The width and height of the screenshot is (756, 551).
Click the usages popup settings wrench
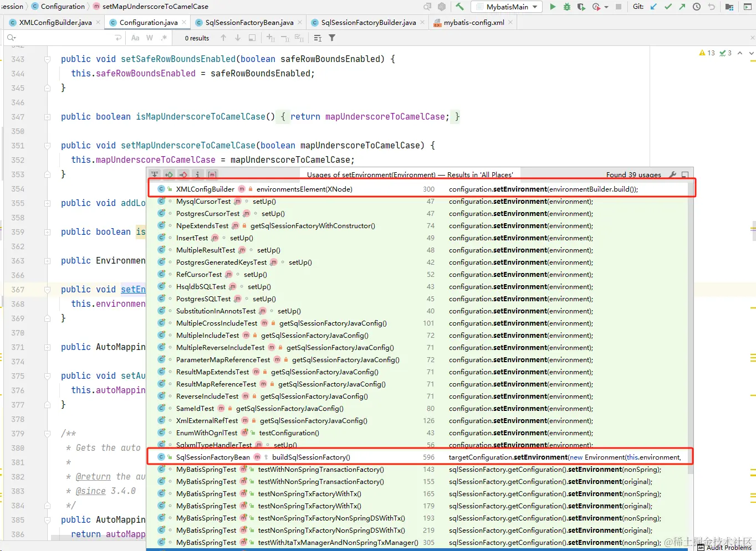coord(673,174)
